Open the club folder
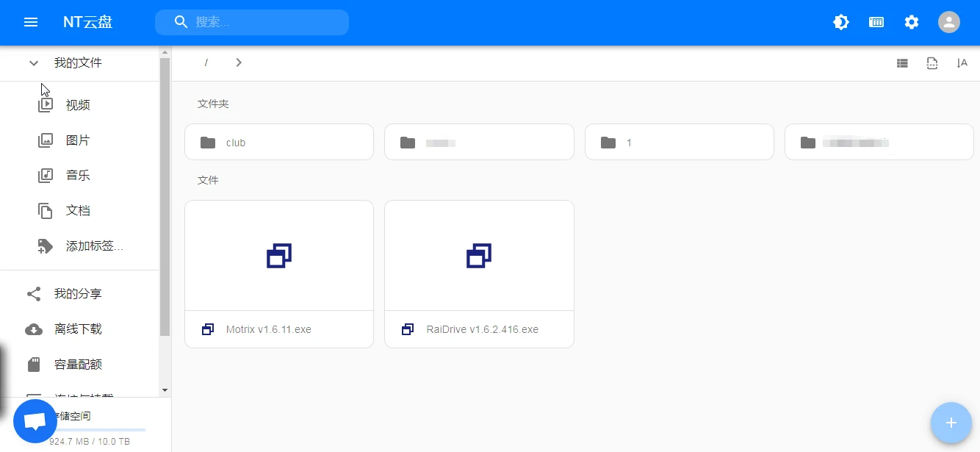 (279, 143)
